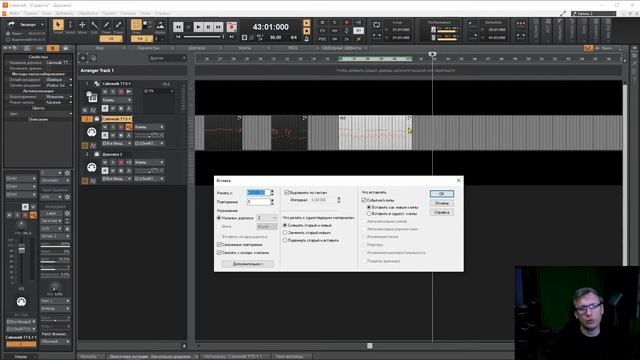Click the Play transport button
640x360 pixels.
pos(198,27)
